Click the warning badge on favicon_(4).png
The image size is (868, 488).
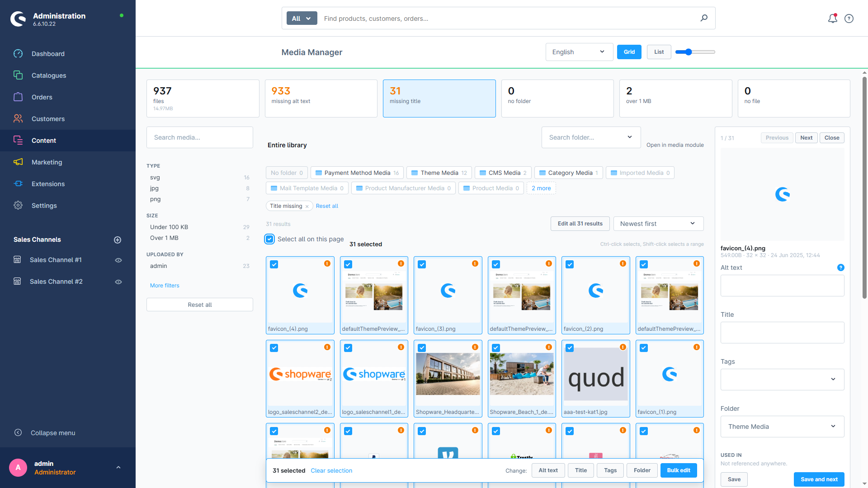327,263
